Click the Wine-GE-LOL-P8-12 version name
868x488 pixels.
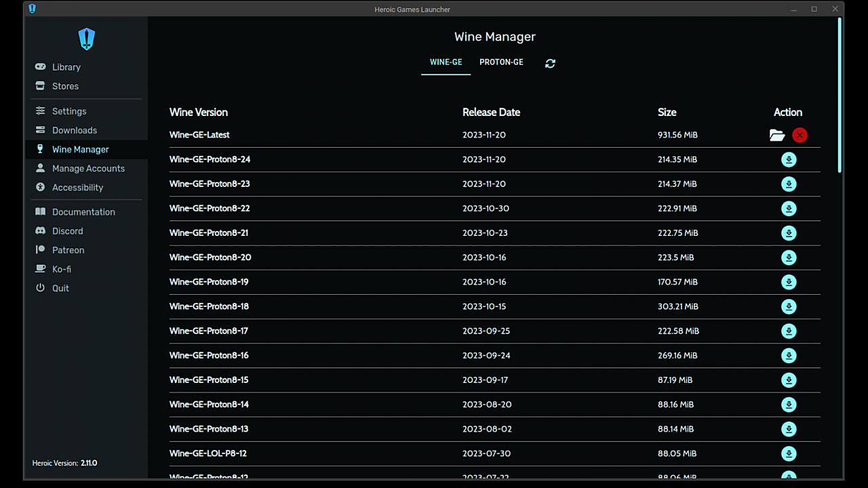(x=208, y=453)
